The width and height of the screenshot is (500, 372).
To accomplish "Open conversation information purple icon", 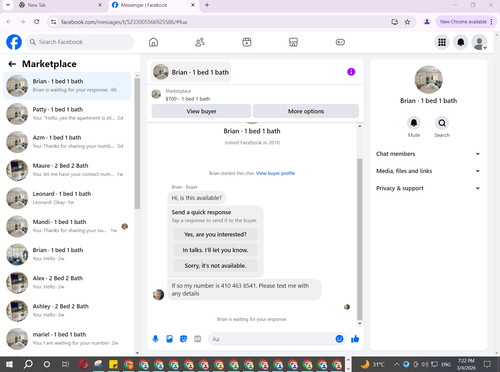I will [351, 72].
